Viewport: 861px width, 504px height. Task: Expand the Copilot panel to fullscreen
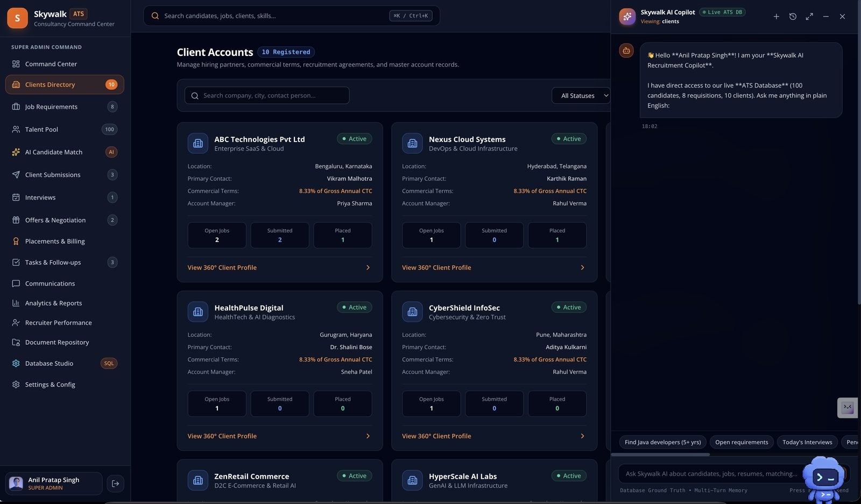point(809,17)
